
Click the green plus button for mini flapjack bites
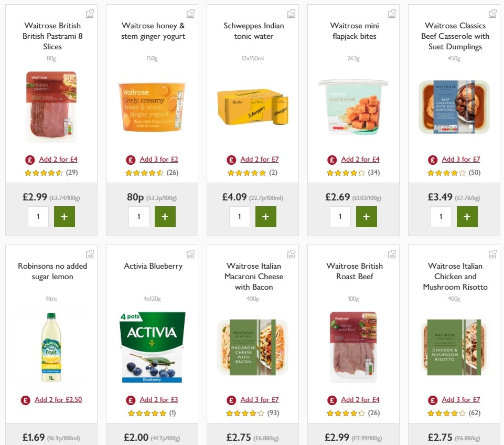(367, 216)
